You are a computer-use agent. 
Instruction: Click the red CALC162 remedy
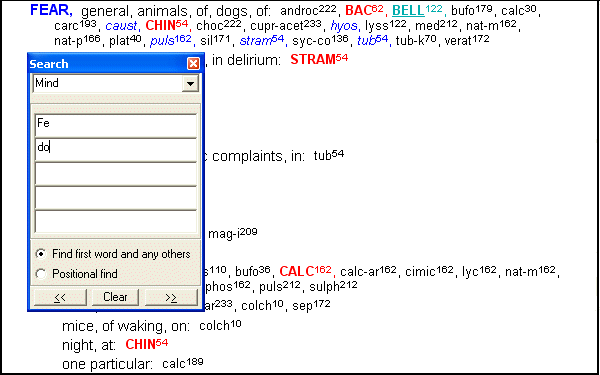[x=305, y=271]
